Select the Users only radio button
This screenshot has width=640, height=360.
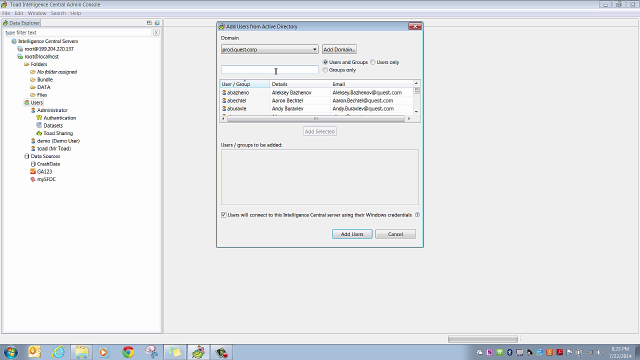point(373,62)
